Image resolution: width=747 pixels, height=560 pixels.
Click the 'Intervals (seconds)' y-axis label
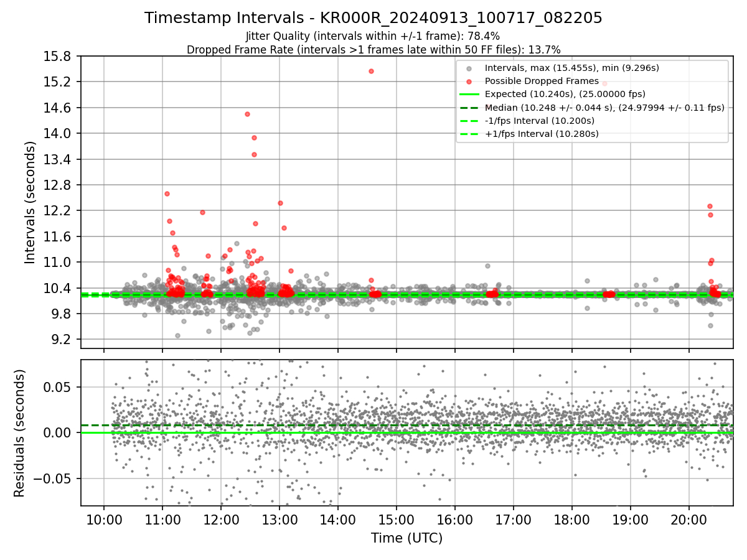click(31, 202)
